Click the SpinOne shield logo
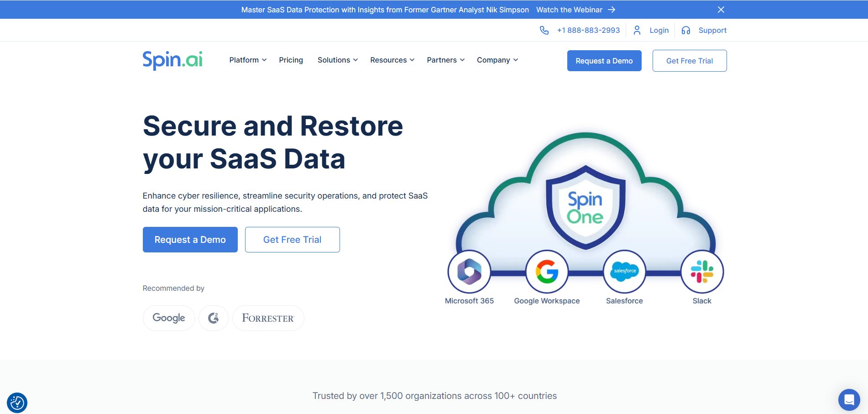The width and height of the screenshot is (868, 414). coord(586,208)
